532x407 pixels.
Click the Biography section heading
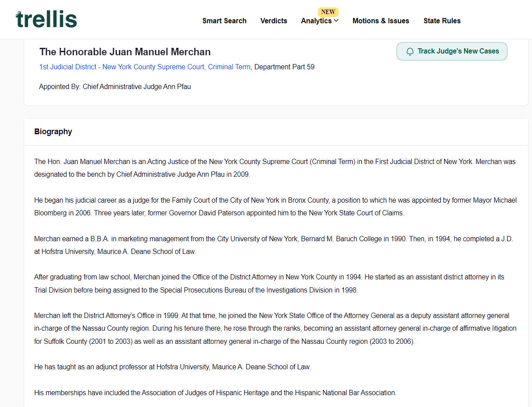pos(53,132)
